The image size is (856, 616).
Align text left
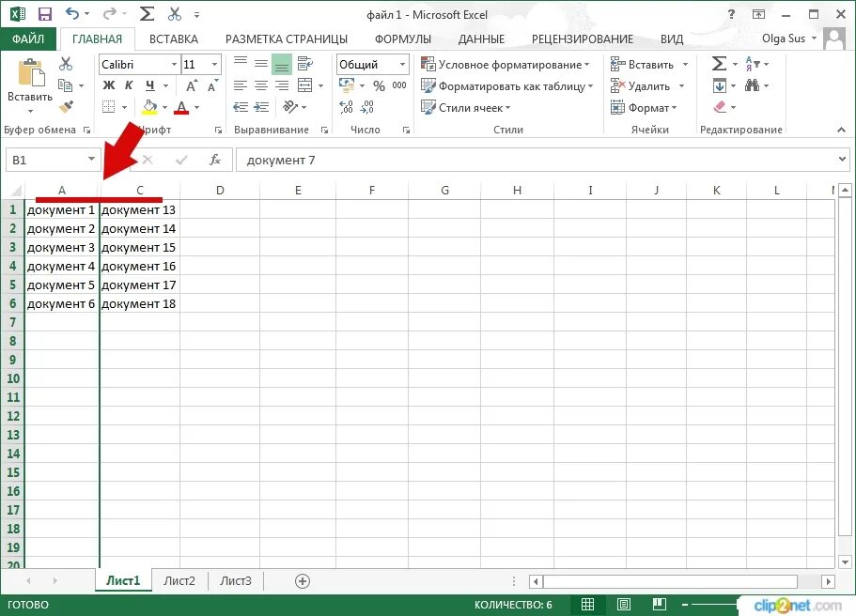point(241,85)
